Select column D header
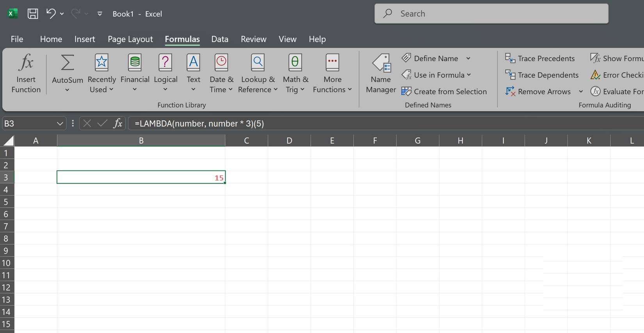 tap(289, 140)
